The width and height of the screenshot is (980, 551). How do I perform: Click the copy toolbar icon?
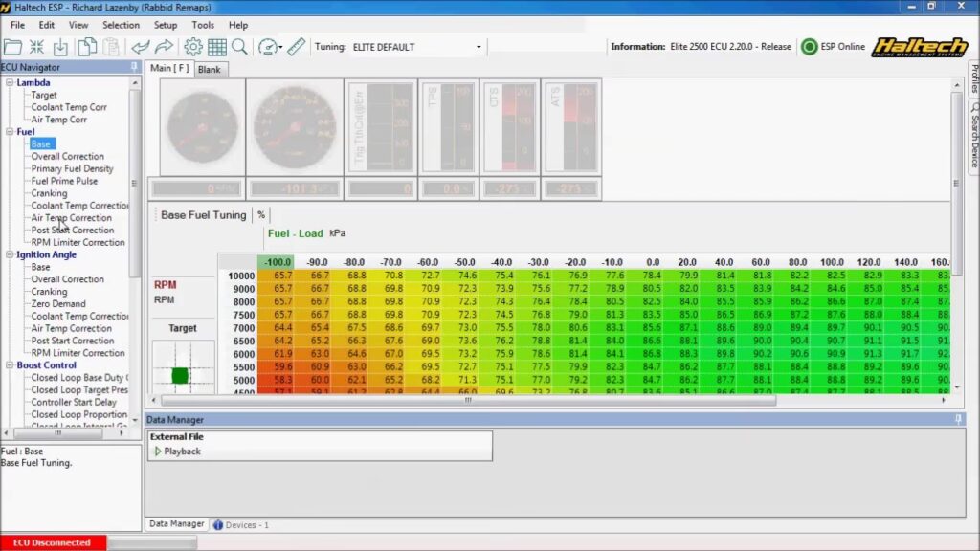click(x=86, y=47)
